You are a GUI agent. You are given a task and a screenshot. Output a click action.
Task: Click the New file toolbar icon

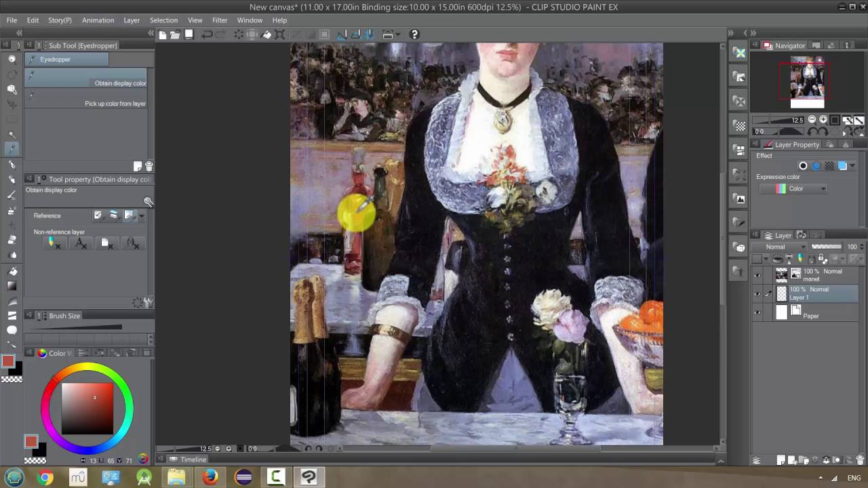[163, 35]
